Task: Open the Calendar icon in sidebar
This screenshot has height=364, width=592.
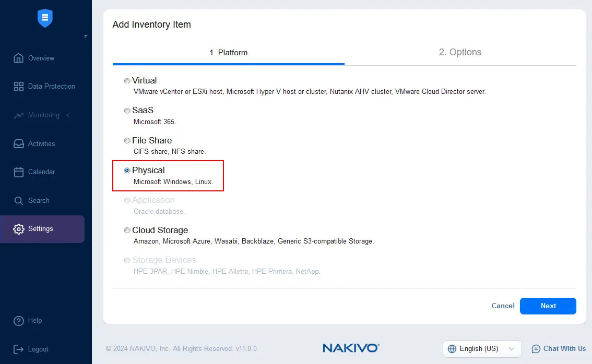Action: tap(19, 172)
